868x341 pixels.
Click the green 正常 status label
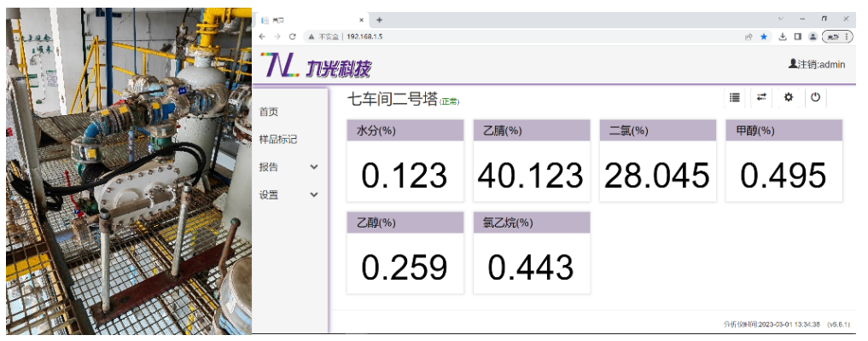(x=450, y=101)
